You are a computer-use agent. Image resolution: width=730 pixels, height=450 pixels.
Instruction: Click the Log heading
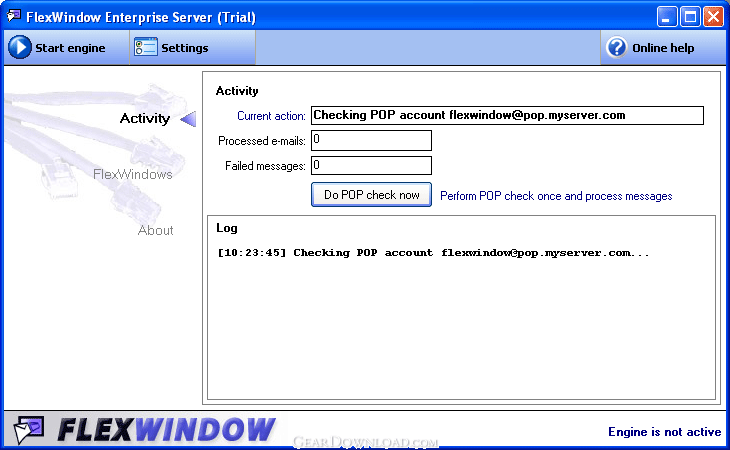pyautogui.click(x=227, y=228)
